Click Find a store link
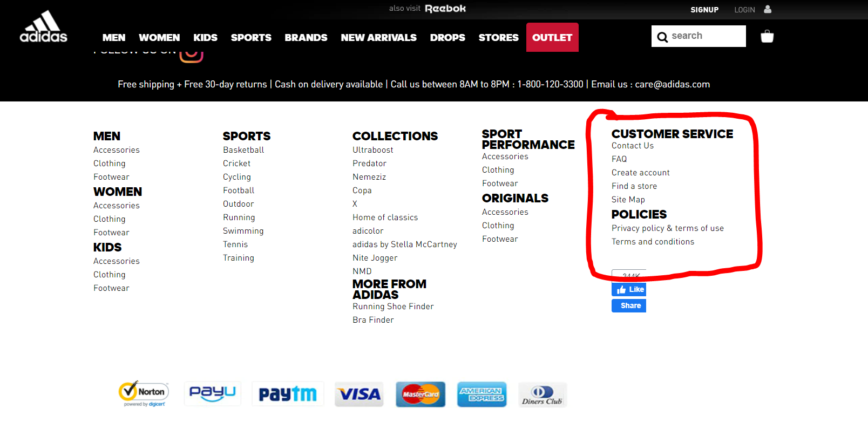Screen dimensions: 868x422 (x=634, y=186)
